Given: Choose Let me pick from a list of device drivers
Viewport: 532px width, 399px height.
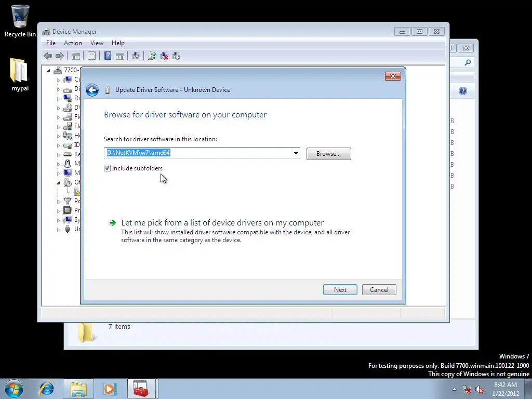Looking at the screenshot, I should click(x=222, y=223).
